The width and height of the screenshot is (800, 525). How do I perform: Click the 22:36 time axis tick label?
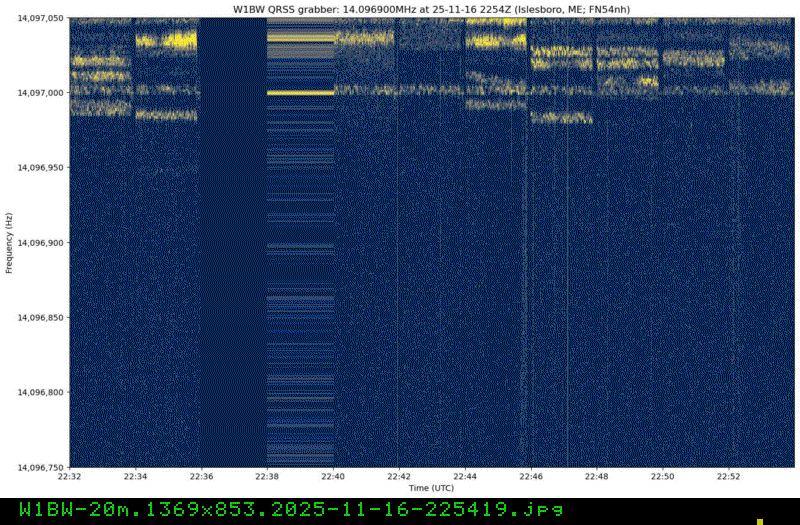[201, 478]
